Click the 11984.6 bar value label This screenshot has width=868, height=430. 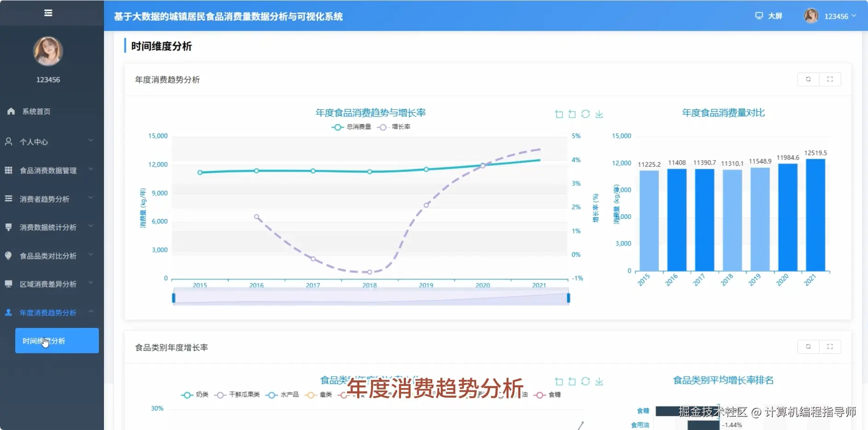point(788,157)
